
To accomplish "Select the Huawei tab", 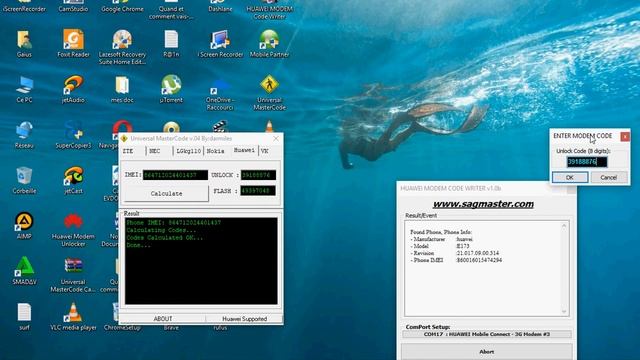I will coord(244,150).
